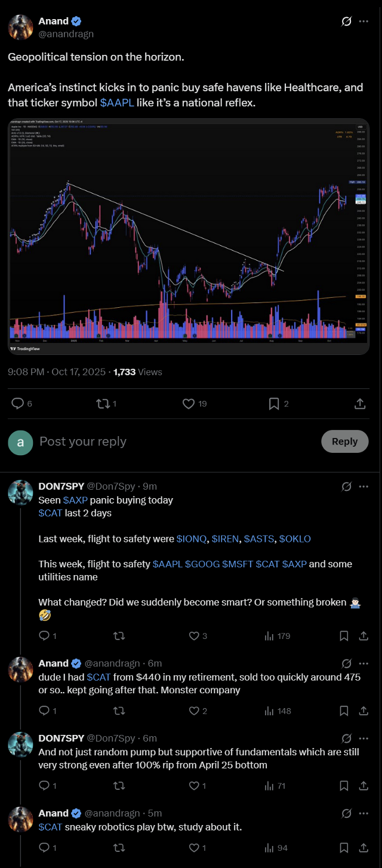The height and width of the screenshot is (868, 382).
Task: Open more options on the sneaky robotics reply
Action: 364,814
